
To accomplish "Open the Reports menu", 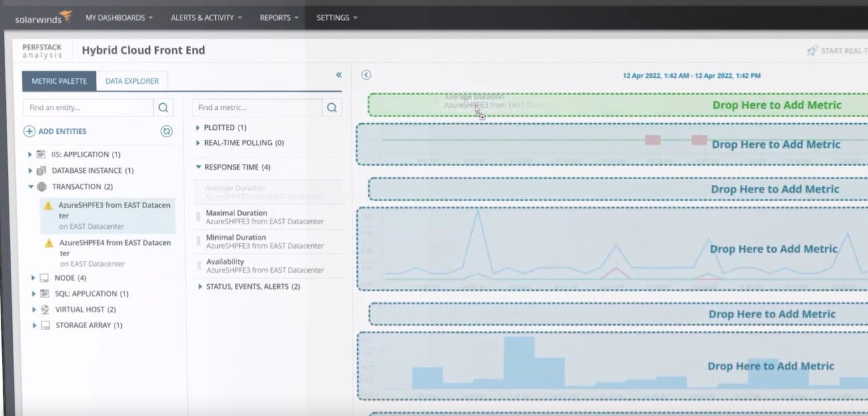I will click(279, 18).
